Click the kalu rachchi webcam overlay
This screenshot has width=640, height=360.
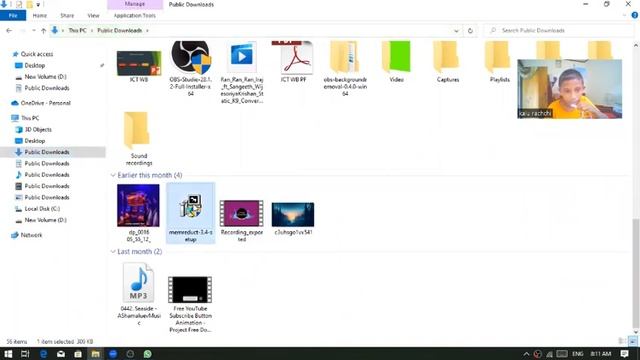(x=569, y=89)
